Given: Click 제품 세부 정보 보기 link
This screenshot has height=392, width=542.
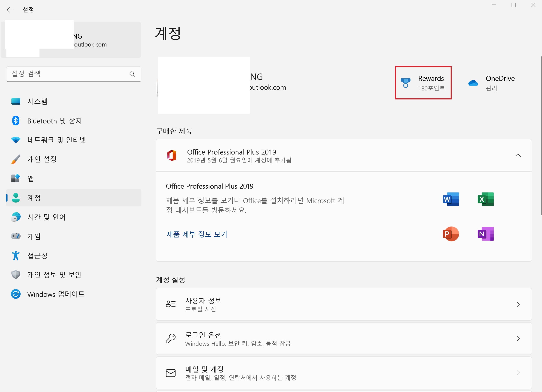Looking at the screenshot, I should pos(197,234).
